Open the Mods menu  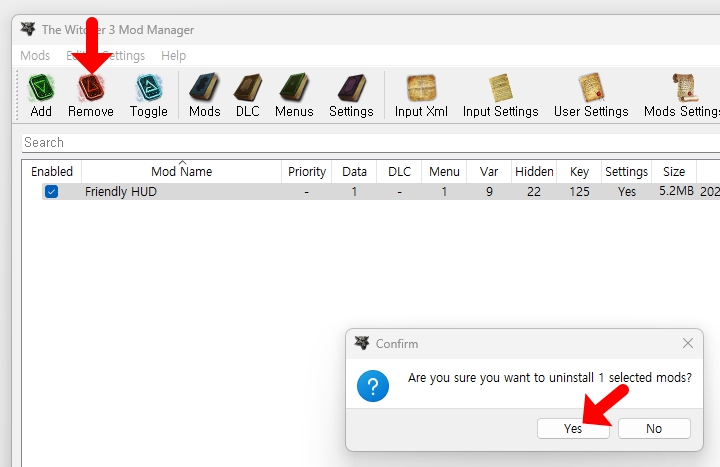coord(35,56)
